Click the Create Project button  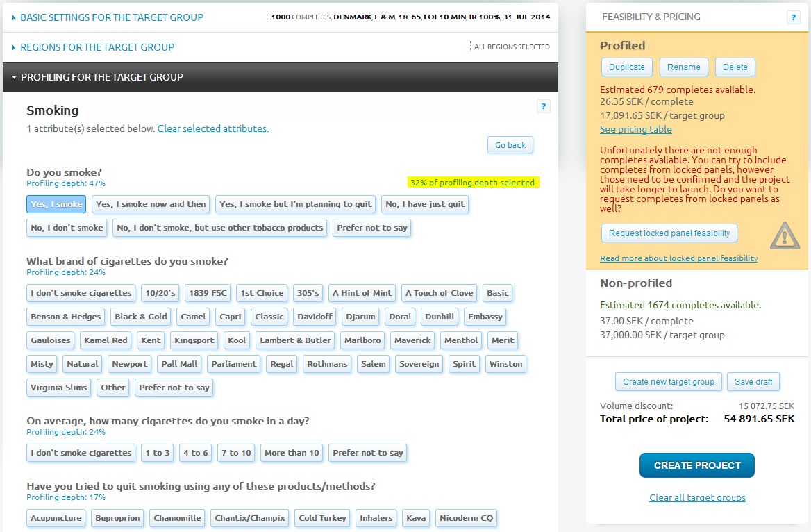pos(696,465)
